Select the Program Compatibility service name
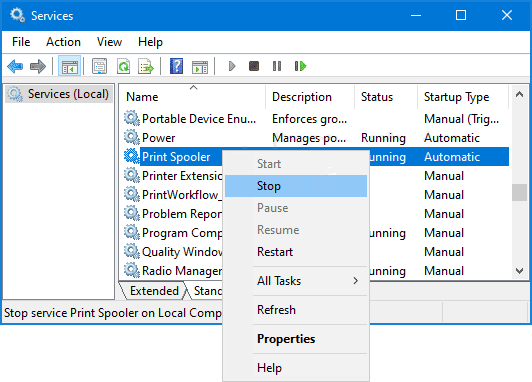Screen dimensions: 532x382 (x=182, y=233)
